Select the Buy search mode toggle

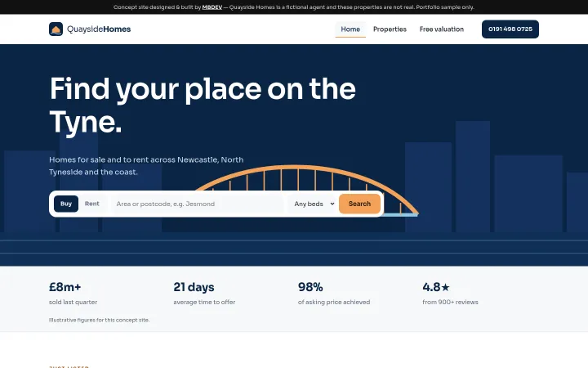coord(66,204)
